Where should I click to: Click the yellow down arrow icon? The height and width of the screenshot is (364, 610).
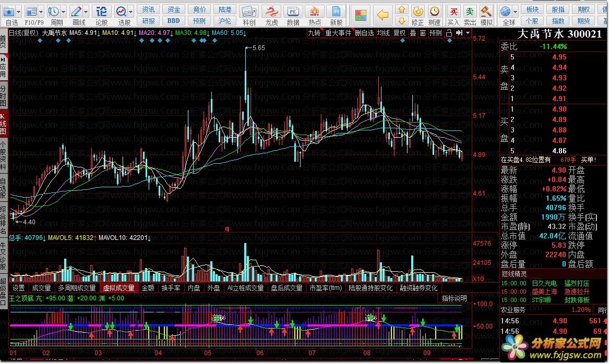401,20
